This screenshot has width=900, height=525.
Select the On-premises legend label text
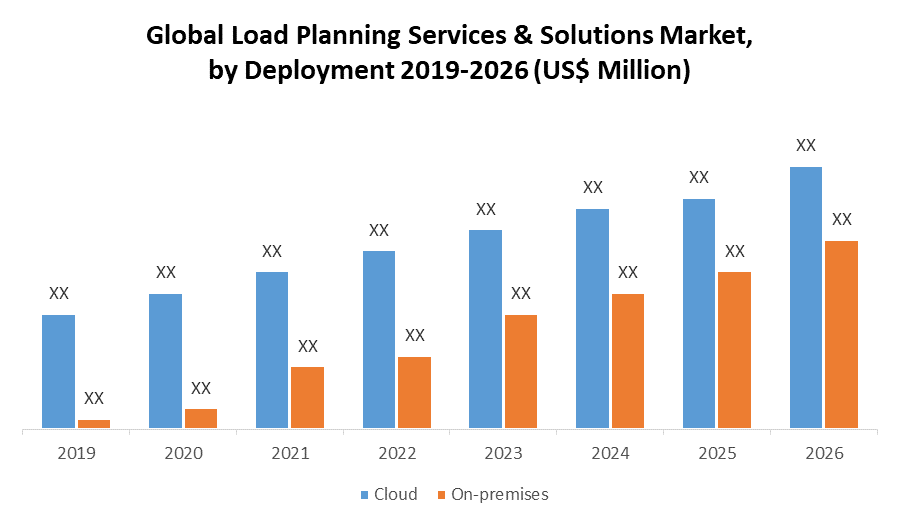coord(500,494)
